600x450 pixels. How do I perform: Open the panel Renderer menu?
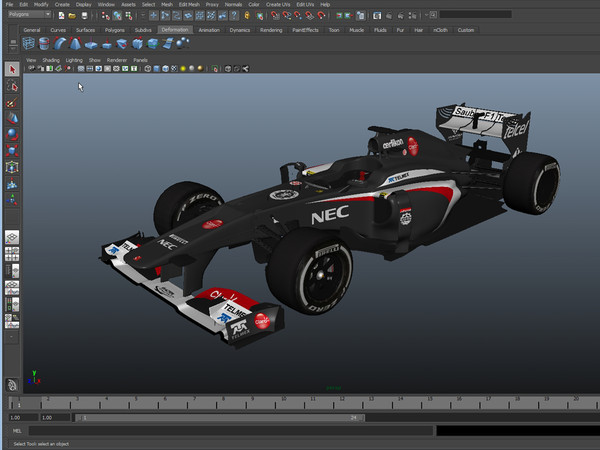point(117,60)
